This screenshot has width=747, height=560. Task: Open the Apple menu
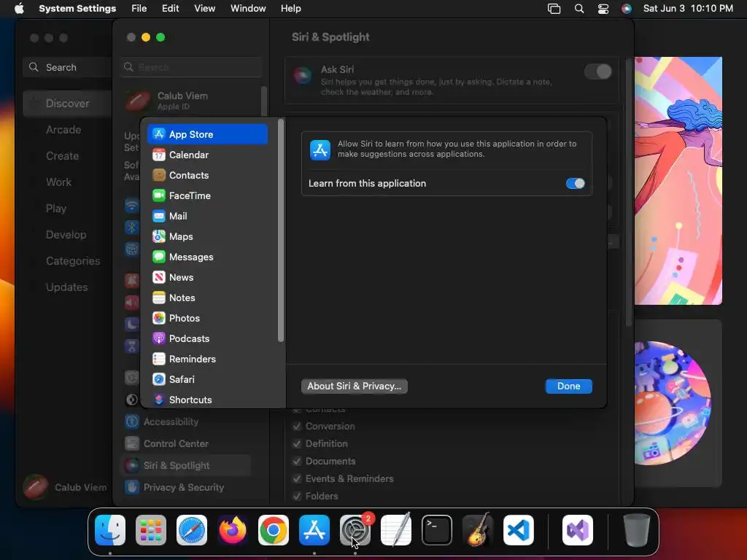point(19,9)
